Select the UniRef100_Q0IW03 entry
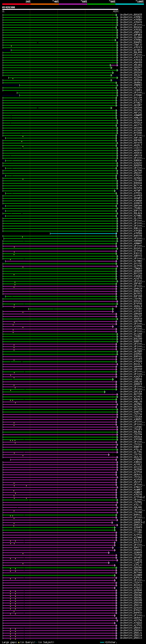Screen dimensions: 146x644 [x=131, y=50]
